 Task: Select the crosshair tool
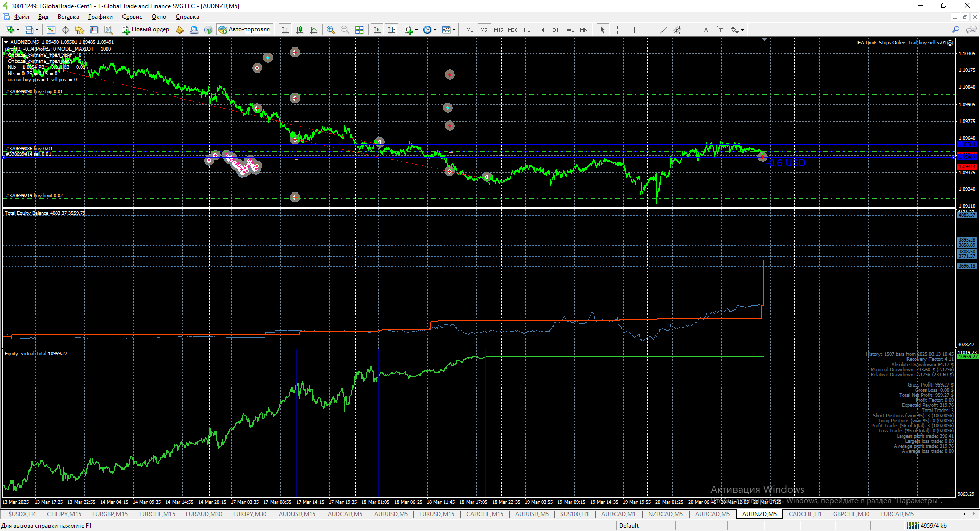617,30
